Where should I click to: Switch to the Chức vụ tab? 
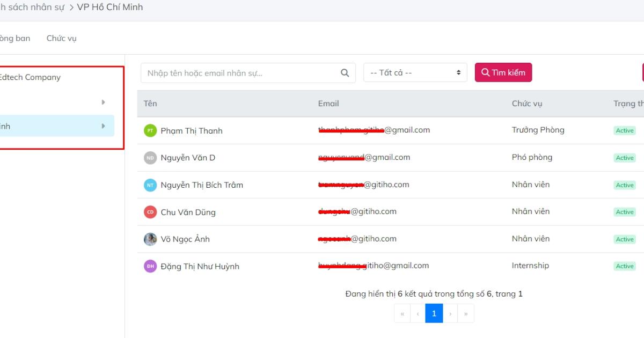point(61,38)
